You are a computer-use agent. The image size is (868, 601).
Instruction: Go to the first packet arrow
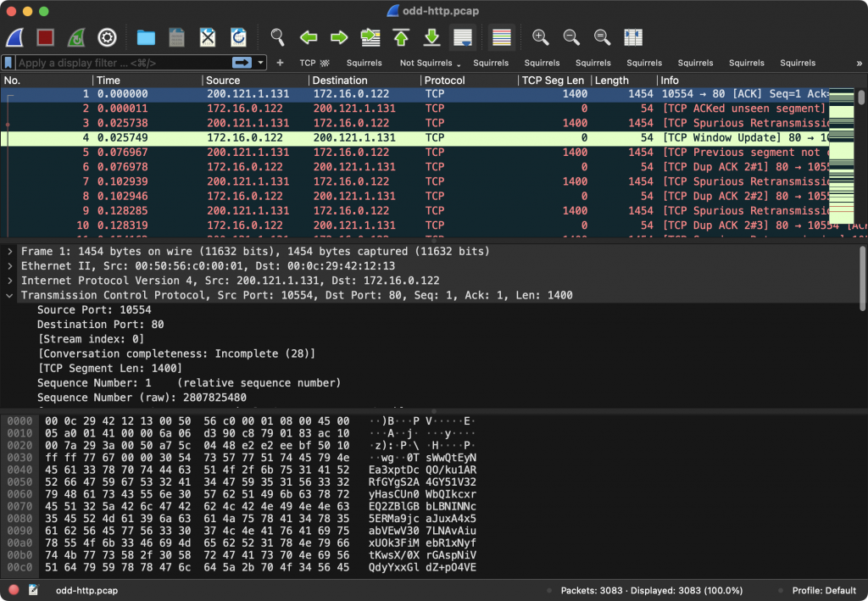pyautogui.click(x=401, y=37)
